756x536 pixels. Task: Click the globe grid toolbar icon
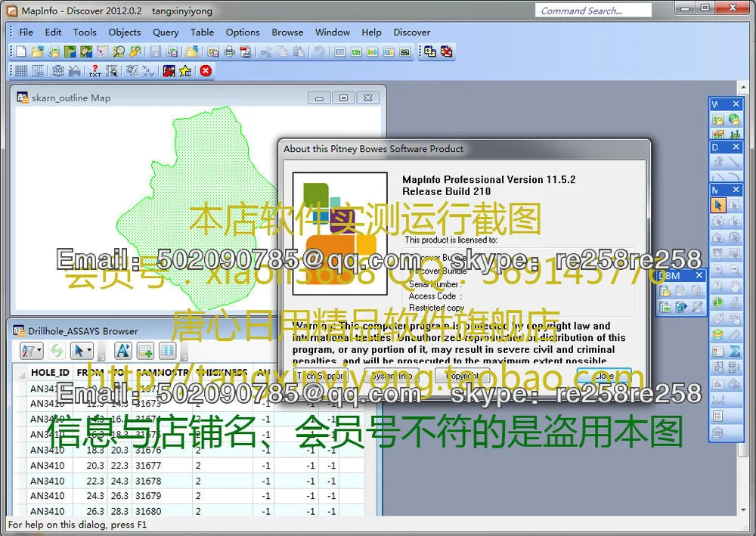[58, 71]
